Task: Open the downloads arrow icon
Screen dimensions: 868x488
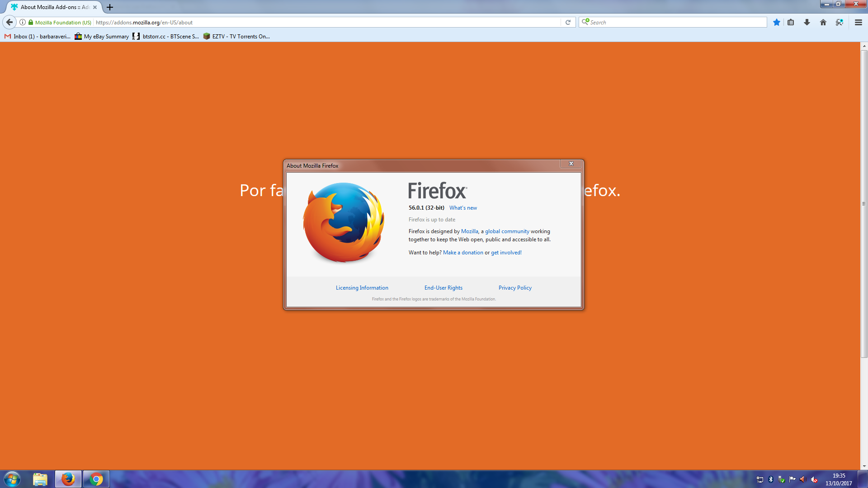Action: pos(807,22)
